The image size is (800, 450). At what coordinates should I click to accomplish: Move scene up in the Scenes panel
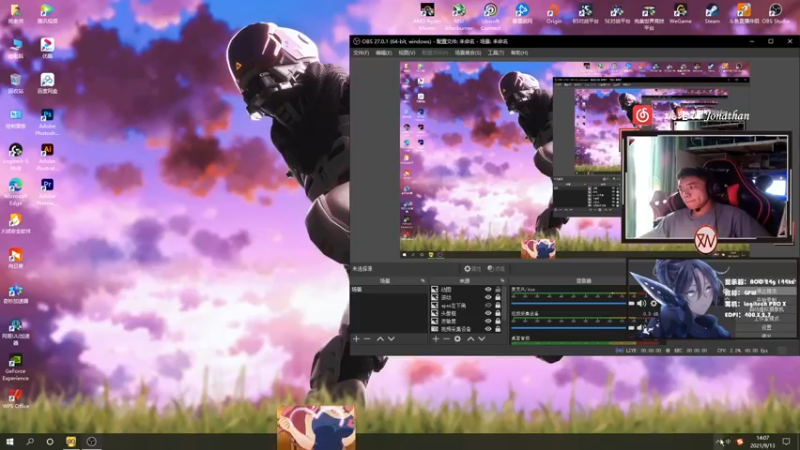point(380,339)
